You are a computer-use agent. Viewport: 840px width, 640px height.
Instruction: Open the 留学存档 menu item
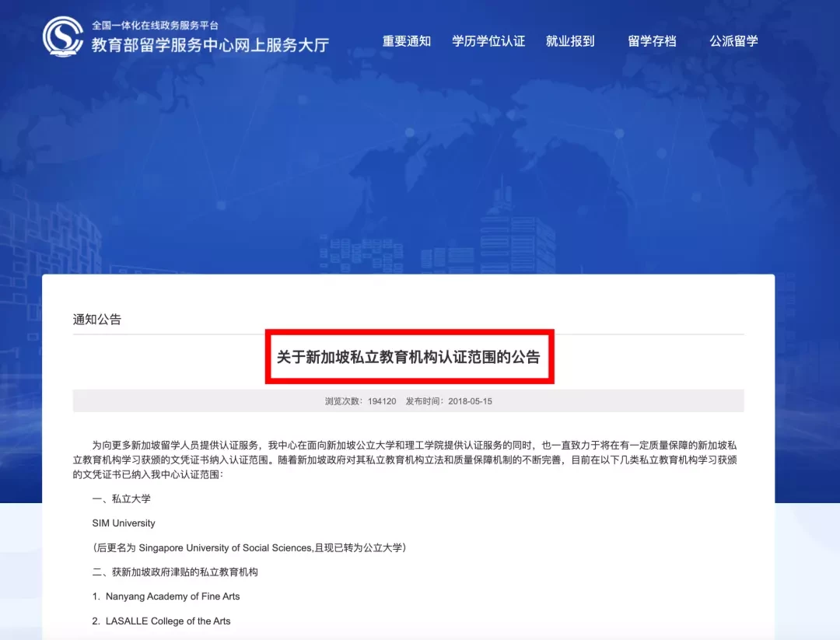click(x=652, y=41)
